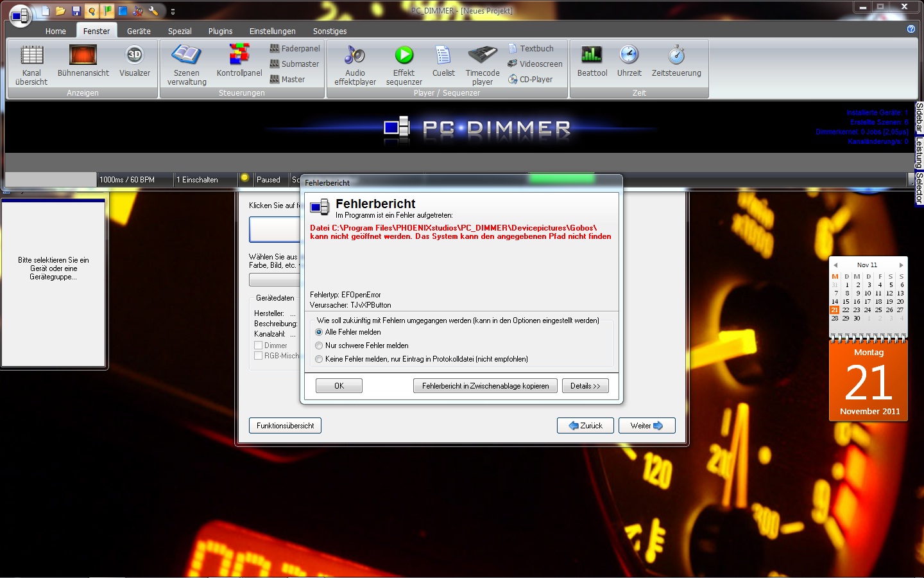924x578 pixels.
Task: Open the Einstellungen ribbon tab
Action: (x=272, y=30)
